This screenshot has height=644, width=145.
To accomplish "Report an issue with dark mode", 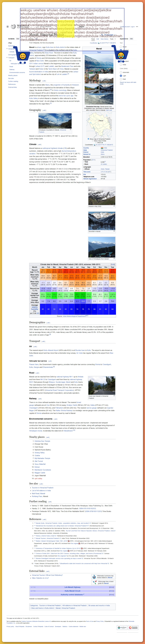I will [128, 83].
